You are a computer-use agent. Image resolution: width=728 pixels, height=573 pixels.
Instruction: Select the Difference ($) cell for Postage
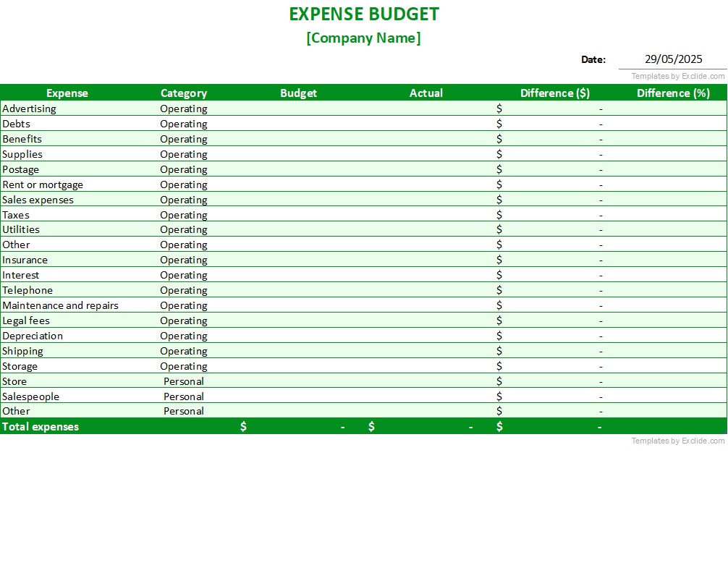pos(555,169)
